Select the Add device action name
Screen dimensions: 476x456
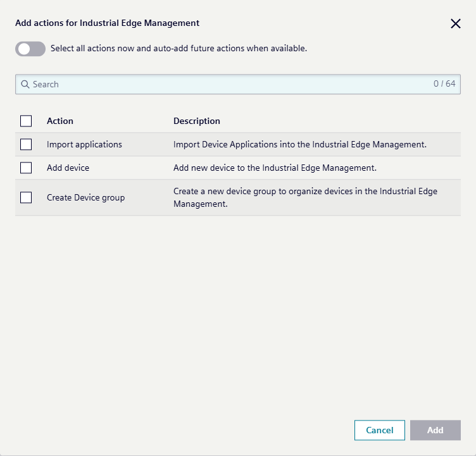click(x=68, y=168)
